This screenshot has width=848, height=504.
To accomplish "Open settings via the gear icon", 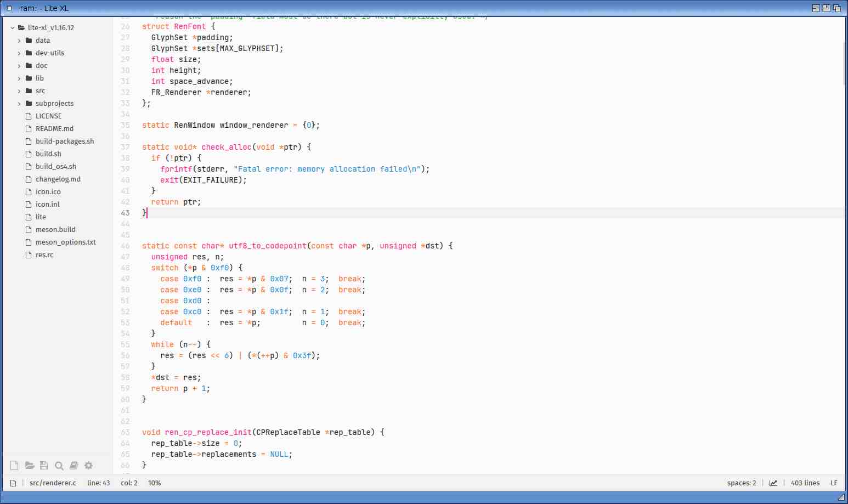I will click(88, 466).
